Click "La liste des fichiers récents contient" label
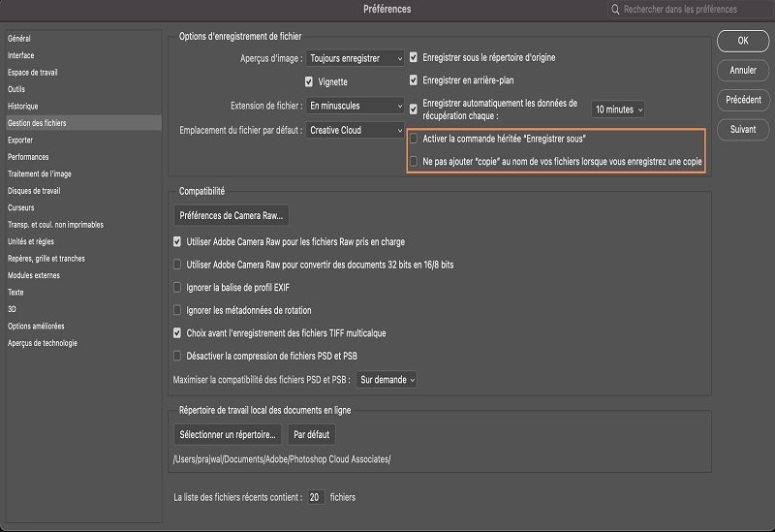 click(237, 497)
